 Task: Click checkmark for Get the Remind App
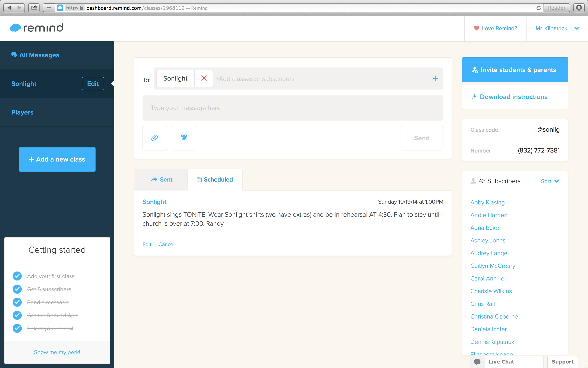(x=17, y=315)
